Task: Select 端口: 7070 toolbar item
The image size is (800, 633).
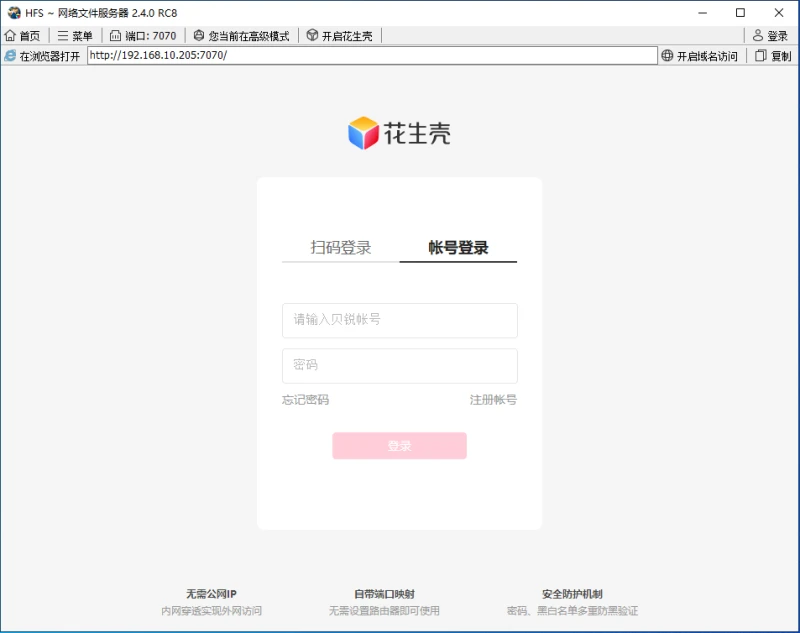Action: (x=143, y=36)
